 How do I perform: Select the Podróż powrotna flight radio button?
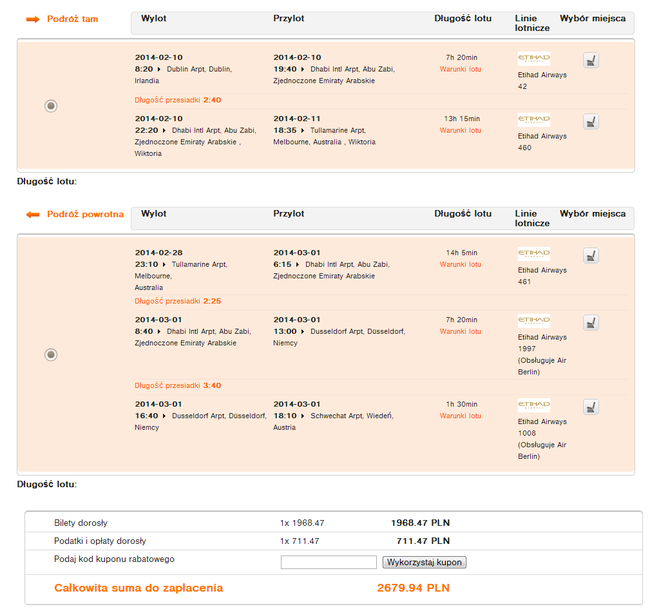(51, 355)
